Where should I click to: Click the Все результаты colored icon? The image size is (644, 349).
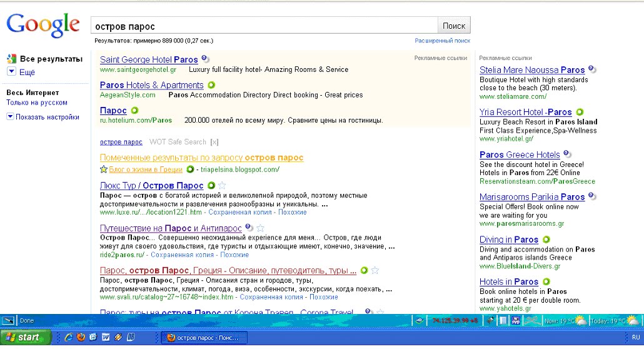pyautogui.click(x=11, y=59)
